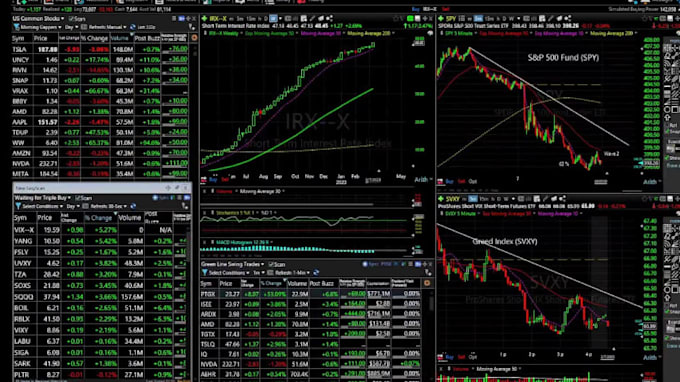680x382 pixels.
Task: Click the % Change column header in Morning Gappers list
Action: tap(95, 38)
